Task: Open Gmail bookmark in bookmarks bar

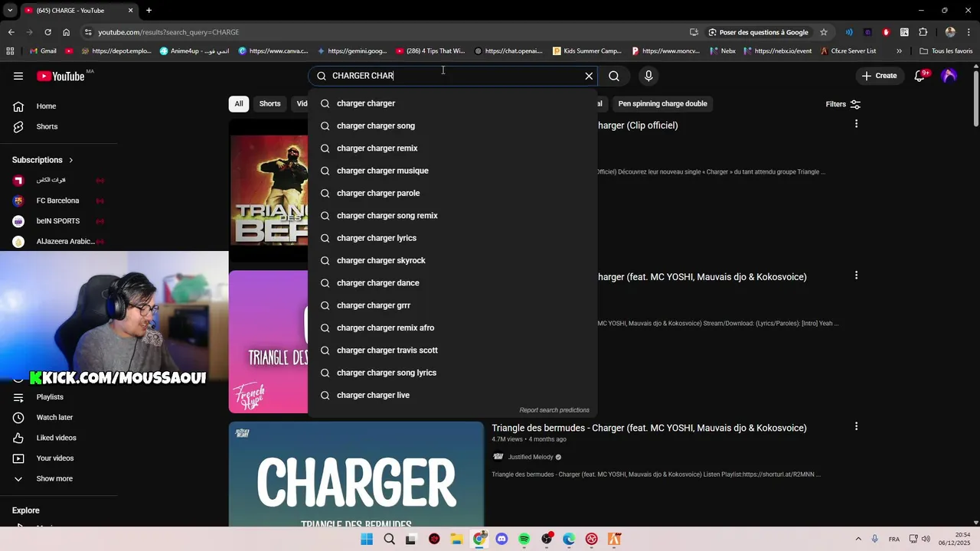Action: click(x=43, y=51)
